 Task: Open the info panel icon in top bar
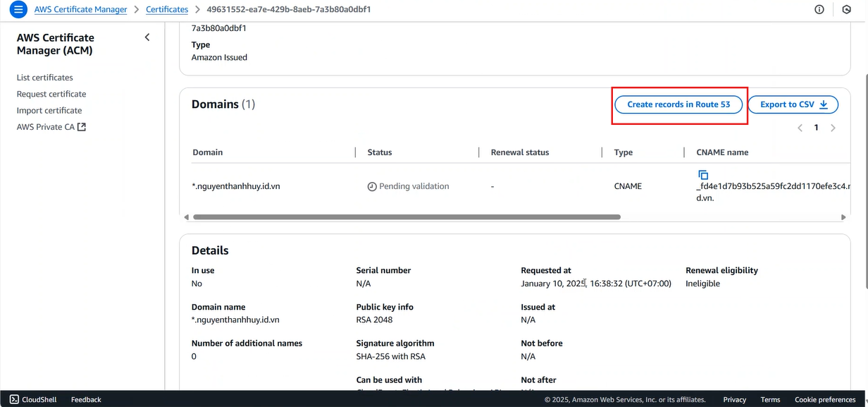click(819, 10)
